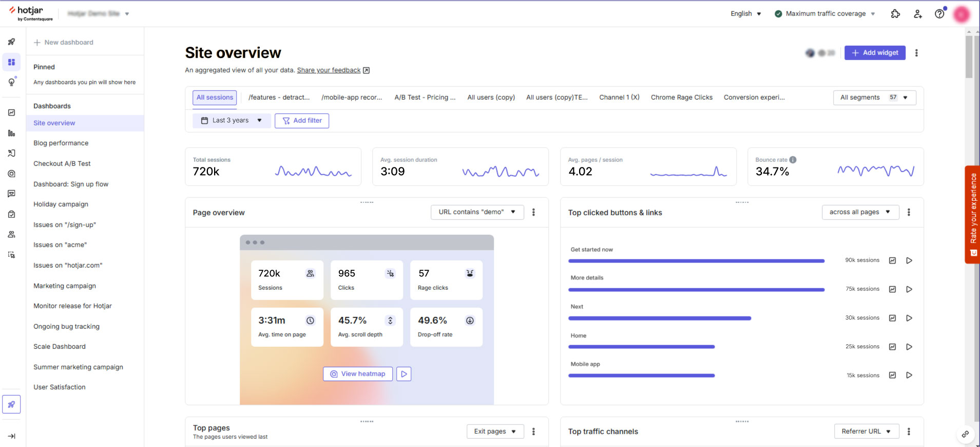Open the help question mark icon
The width and height of the screenshot is (980, 447).
point(939,14)
